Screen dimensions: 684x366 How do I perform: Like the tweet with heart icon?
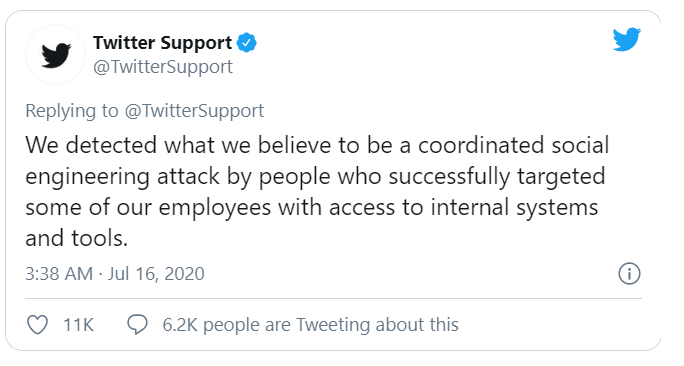coord(38,325)
